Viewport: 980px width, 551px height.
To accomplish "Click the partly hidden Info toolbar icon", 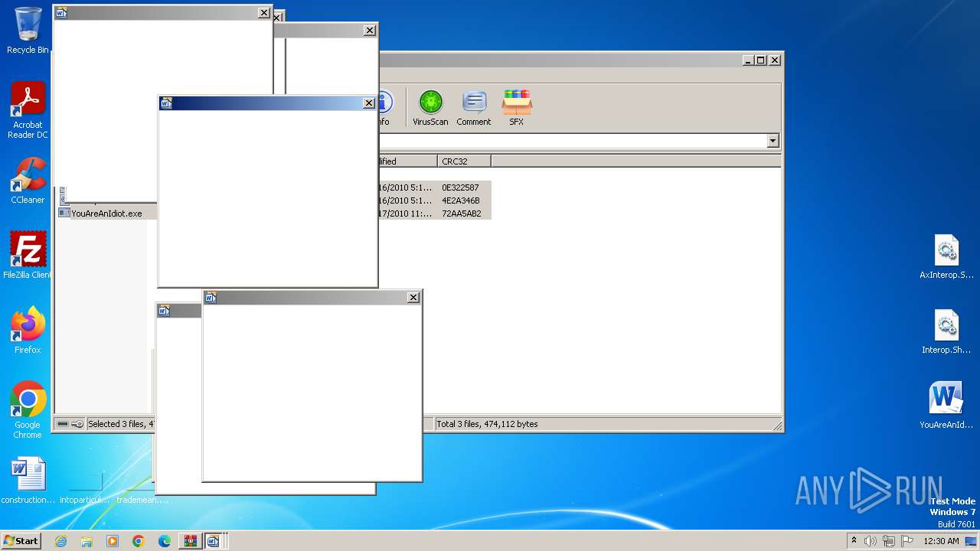I will coord(384,108).
